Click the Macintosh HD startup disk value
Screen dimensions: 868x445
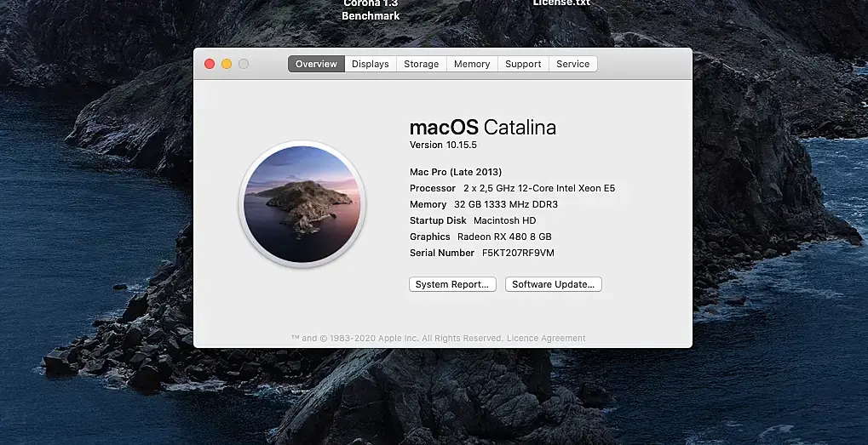(505, 220)
